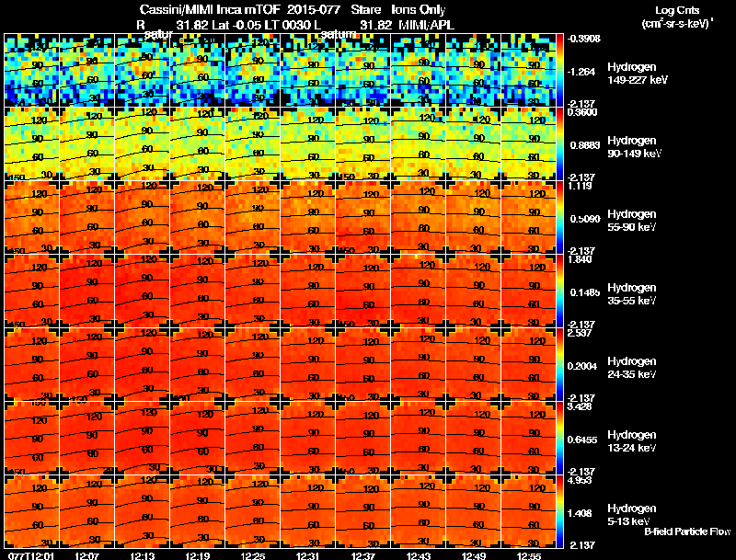Click the 55-90 keV color bar
Viewport: 736px width, 560px height.
(x=560, y=218)
